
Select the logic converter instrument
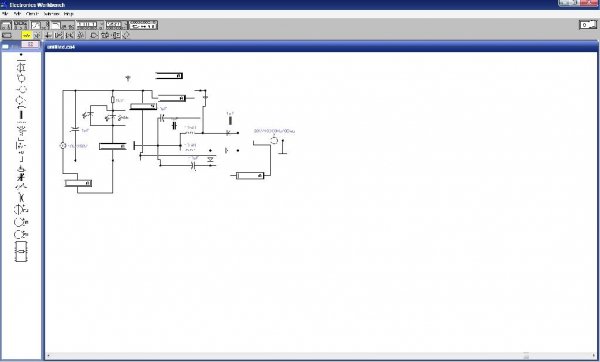[143, 25]
